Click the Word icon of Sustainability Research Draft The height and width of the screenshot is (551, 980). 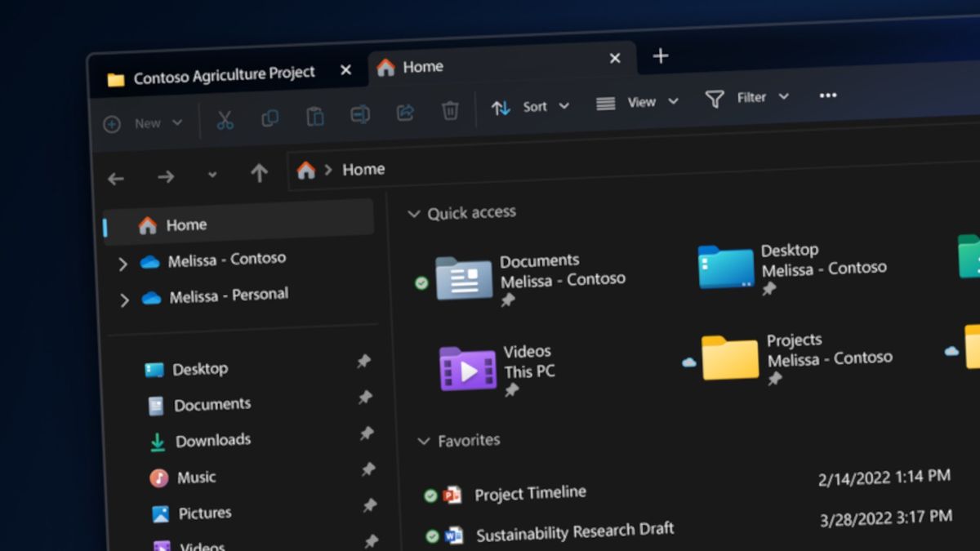tap(454, 535)
